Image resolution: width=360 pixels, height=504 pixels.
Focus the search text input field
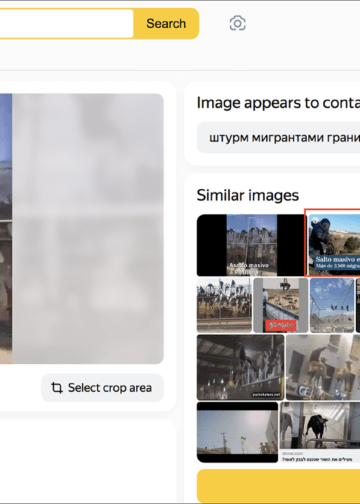click(66, 24)
